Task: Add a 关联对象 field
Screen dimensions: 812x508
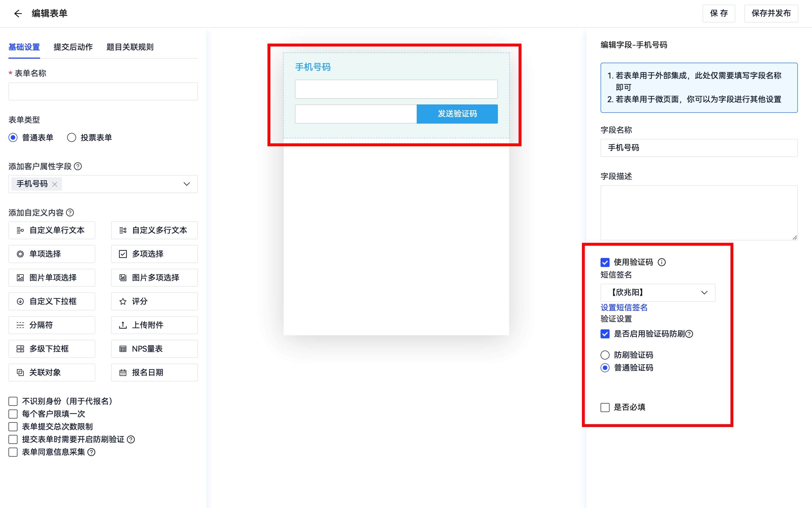Action: point(52,372)
